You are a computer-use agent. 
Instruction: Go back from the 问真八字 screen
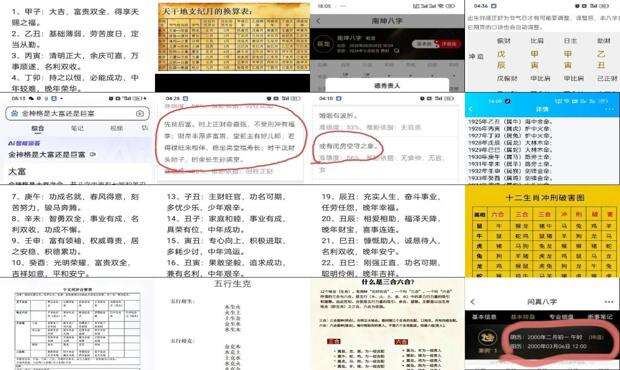473,302
